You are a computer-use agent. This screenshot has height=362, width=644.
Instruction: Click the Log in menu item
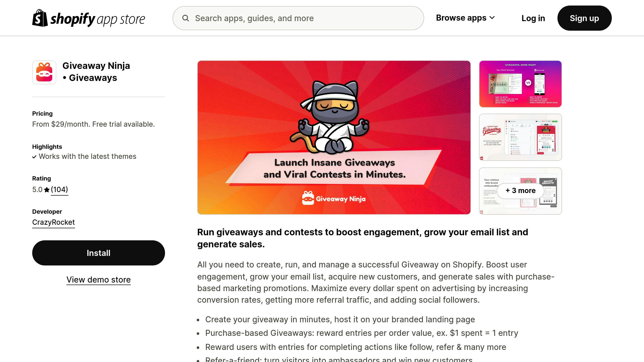[x=533, y=18]
